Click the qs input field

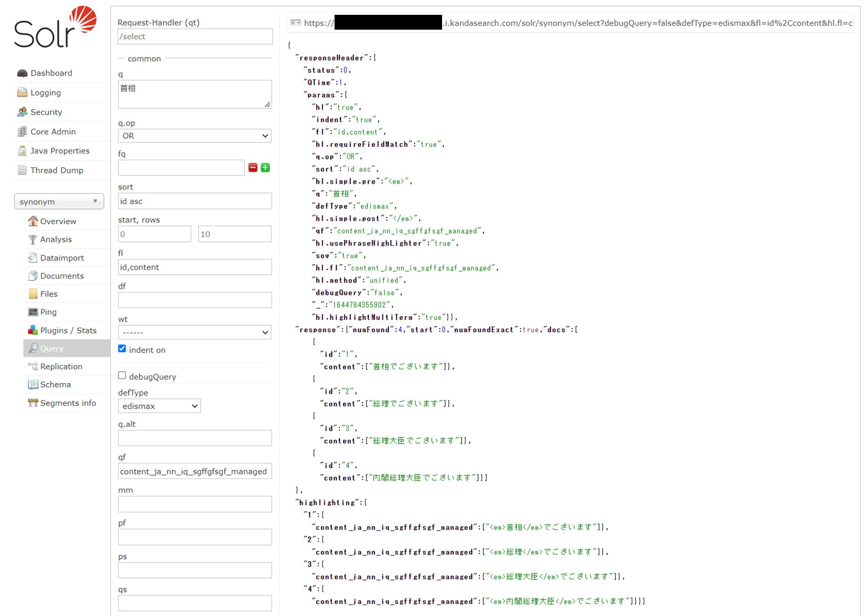tap(194, 603)
